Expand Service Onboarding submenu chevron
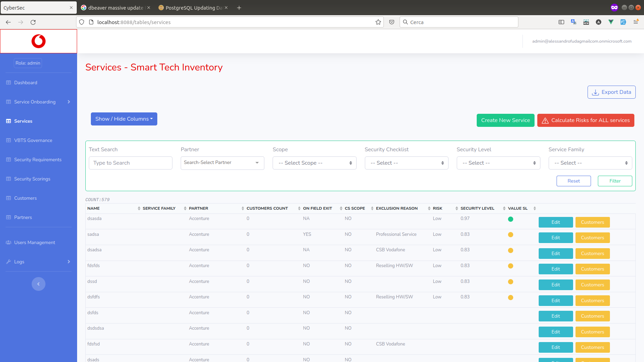 (x=69, y=102)
